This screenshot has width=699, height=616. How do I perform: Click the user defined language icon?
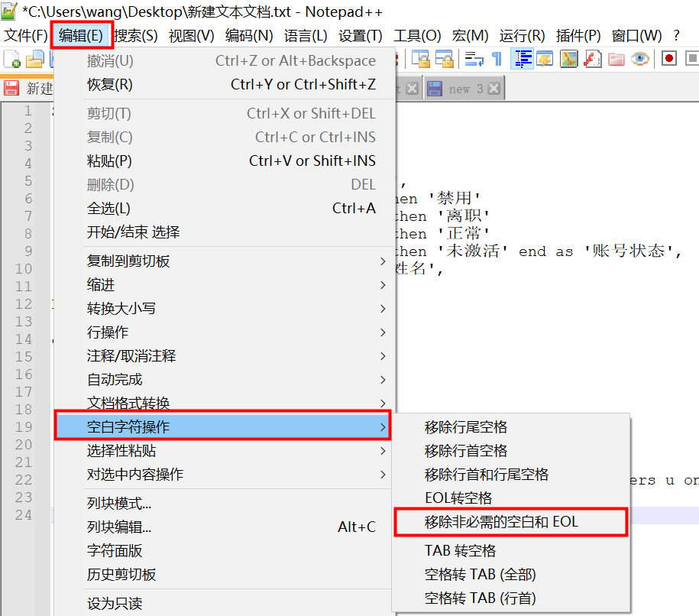click(x=545, y=59)
